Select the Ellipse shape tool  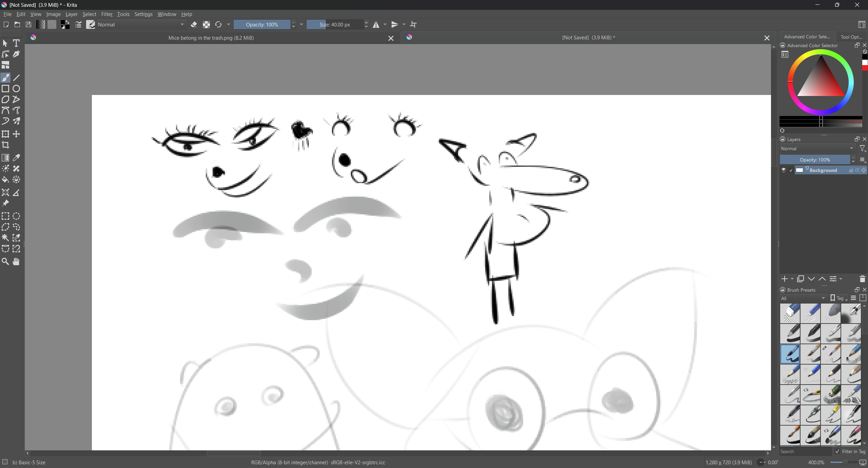click(x=16, y=89)
